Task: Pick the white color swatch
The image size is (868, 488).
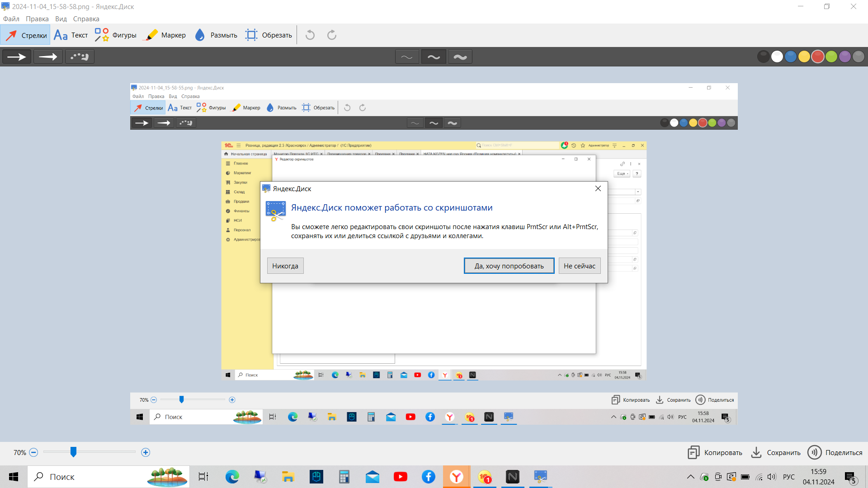Action: point(777,56)
